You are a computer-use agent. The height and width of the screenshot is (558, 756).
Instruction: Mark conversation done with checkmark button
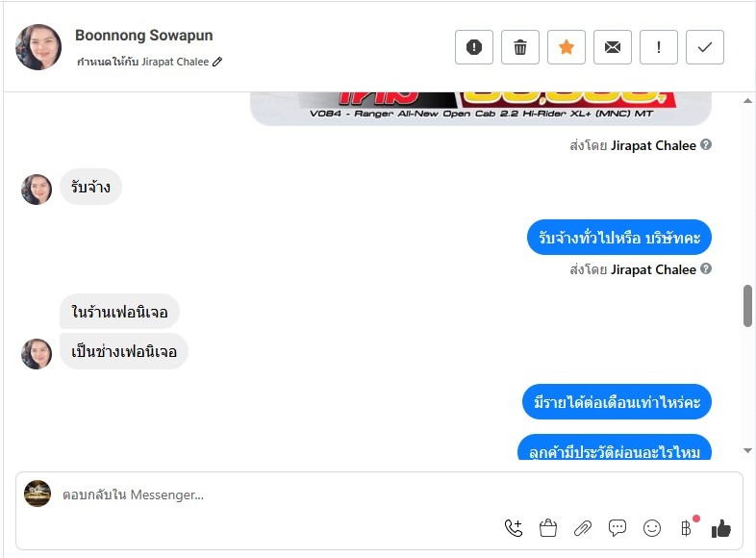[705, 47]
